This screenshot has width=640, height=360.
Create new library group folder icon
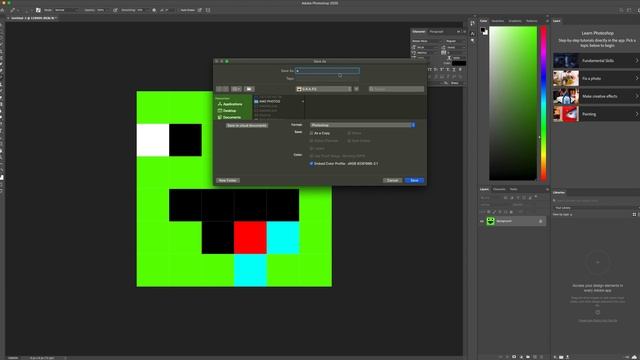561,357
